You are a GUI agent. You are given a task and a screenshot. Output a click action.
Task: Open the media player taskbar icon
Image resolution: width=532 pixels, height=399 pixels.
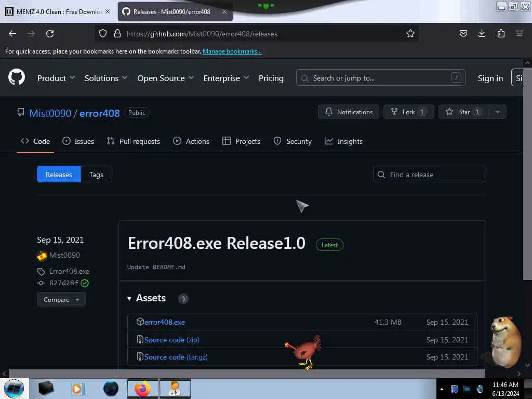pyautogui.click(x=77, y=389)
